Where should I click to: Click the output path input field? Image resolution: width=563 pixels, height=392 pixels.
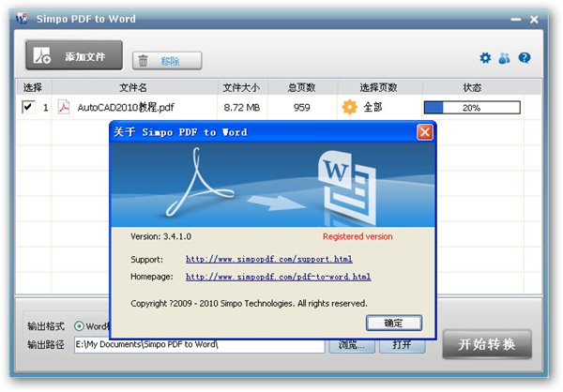point(200,345)
